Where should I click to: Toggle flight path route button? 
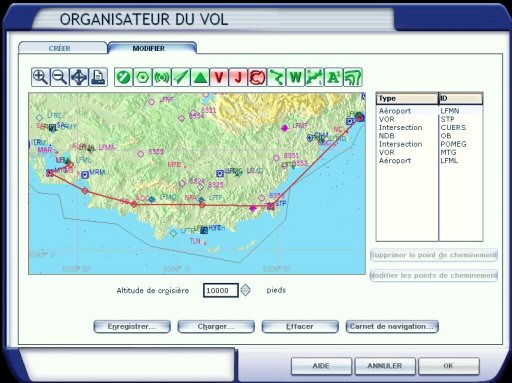(x=276, y=77)
